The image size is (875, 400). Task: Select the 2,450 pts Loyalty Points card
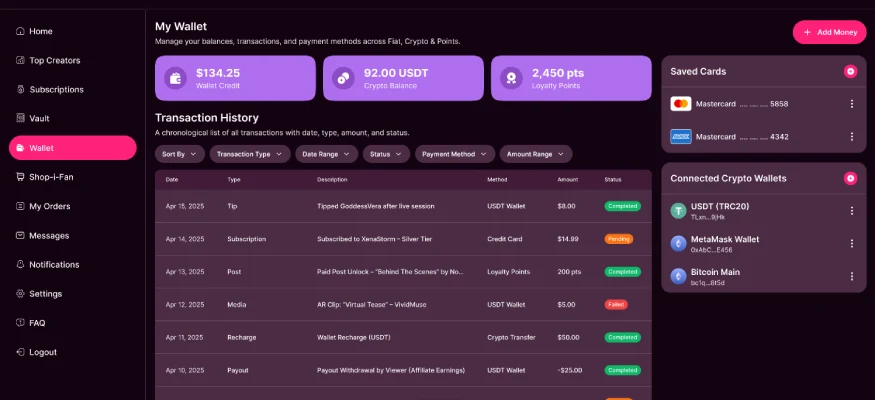point(571,78)
